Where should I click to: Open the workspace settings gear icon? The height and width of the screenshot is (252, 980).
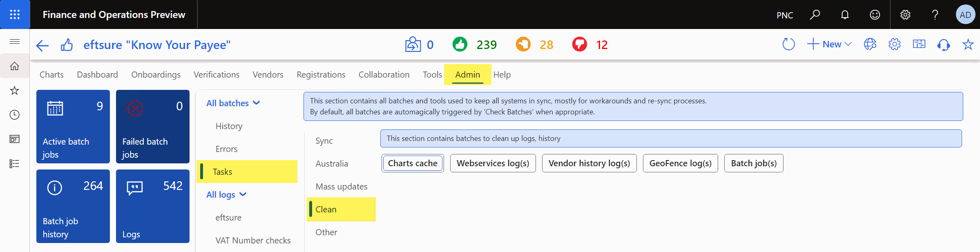895,44
